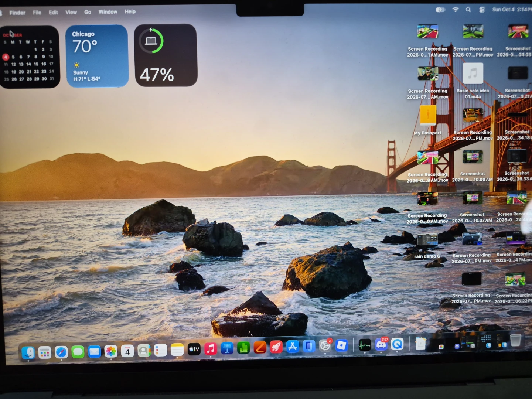Open Keynote in the Dock
This screenshot has width=532, height=399.
point(227,348)
